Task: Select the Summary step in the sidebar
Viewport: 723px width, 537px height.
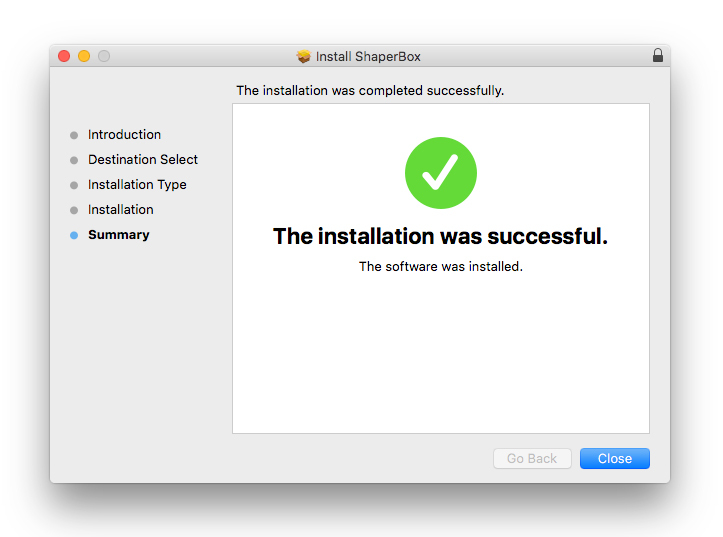Action: click(x=119, y=235)
